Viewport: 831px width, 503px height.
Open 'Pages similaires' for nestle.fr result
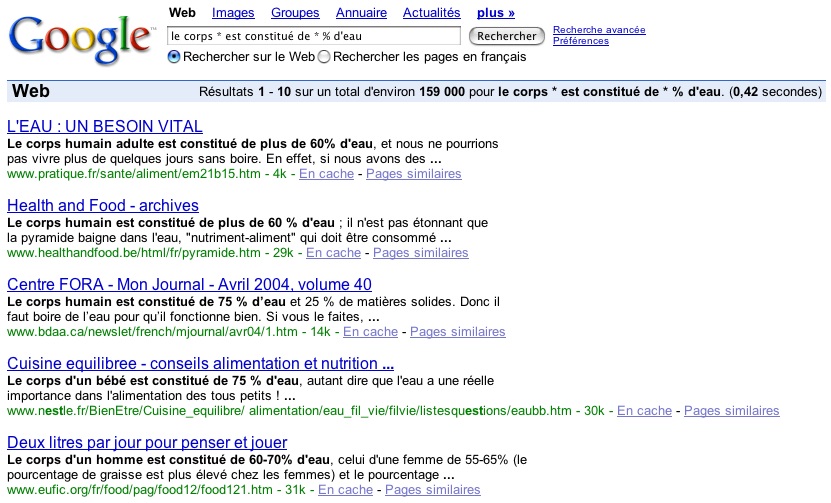click(x=731, y=411)
